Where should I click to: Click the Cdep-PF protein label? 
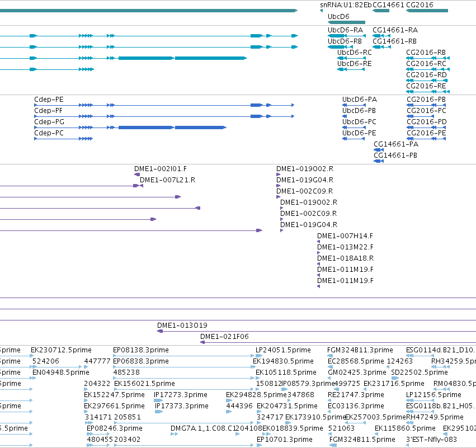coord(48,111)
